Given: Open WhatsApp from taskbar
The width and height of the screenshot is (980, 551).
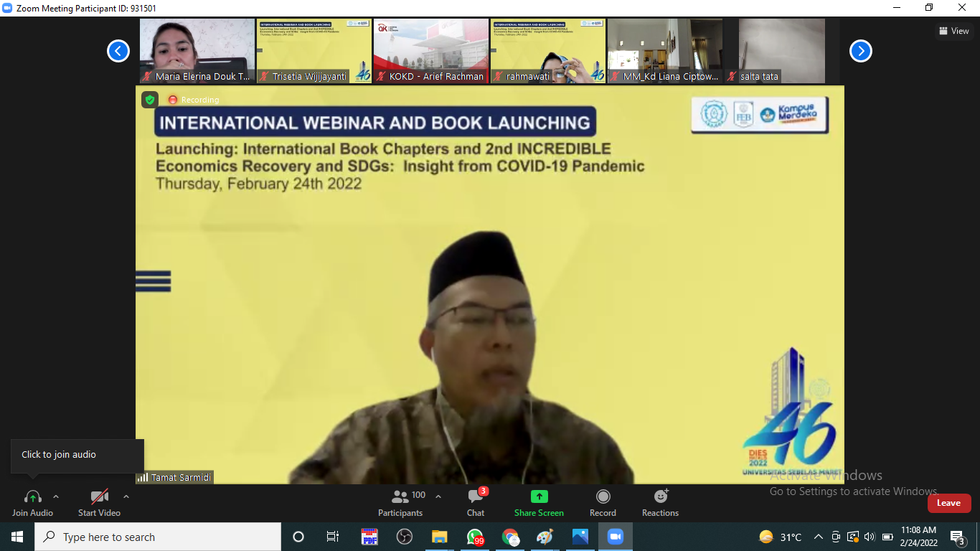Looking at the screenshot, I should pyautogui.click(x=475, y=537).
